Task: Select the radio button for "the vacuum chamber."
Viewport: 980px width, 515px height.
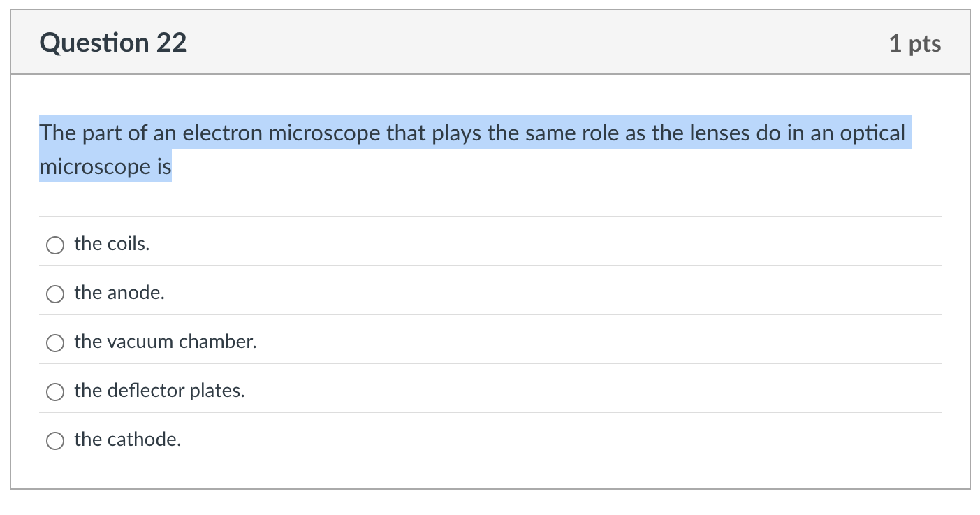Action: click(54, 343)
